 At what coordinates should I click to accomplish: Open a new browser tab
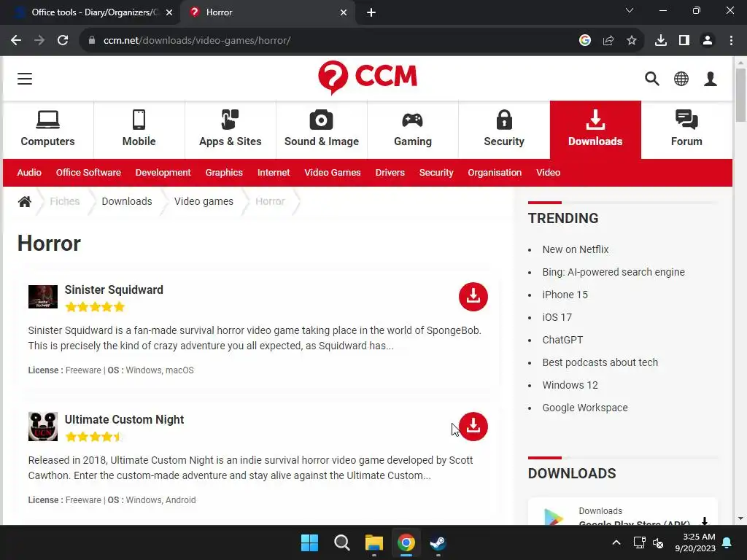371,12
